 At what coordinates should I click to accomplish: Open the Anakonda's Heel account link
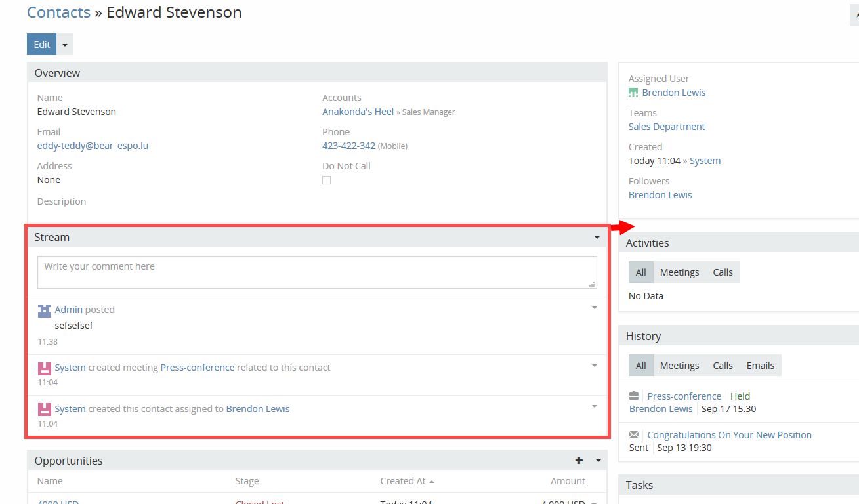point(358,112)
